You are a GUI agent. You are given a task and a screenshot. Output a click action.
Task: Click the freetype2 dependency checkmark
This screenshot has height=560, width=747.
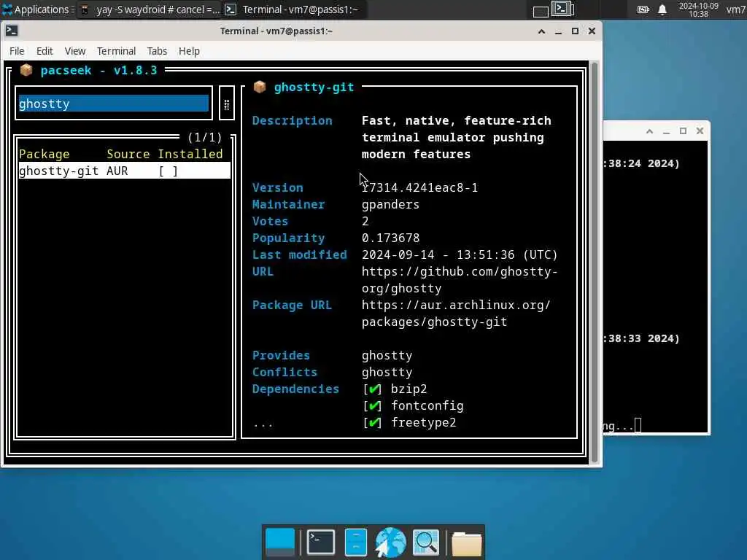click(373, 422)
